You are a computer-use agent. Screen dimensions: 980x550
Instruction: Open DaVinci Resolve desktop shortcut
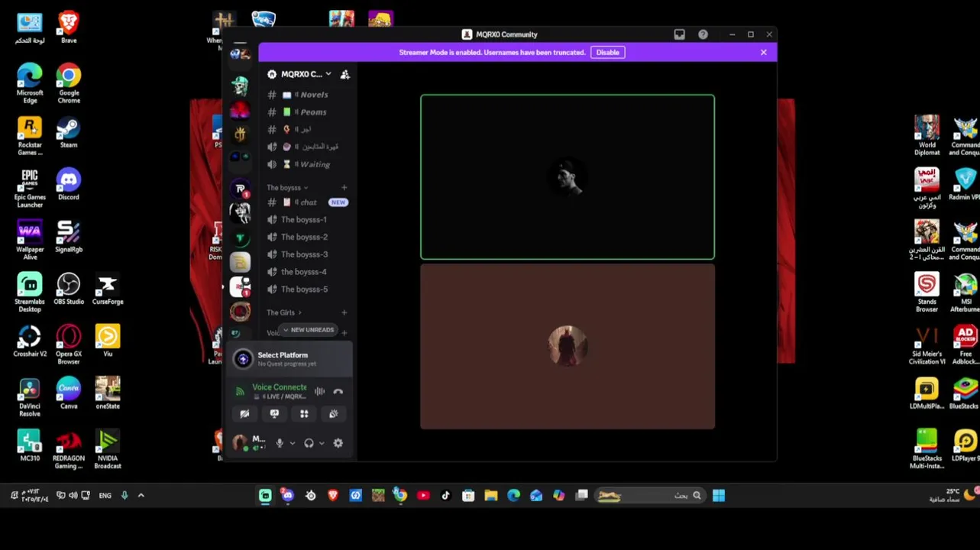(30, 397)
